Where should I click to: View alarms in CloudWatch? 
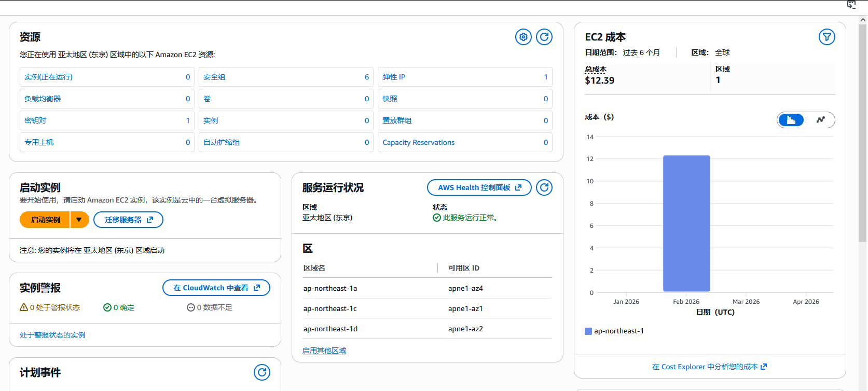point(216,288)
